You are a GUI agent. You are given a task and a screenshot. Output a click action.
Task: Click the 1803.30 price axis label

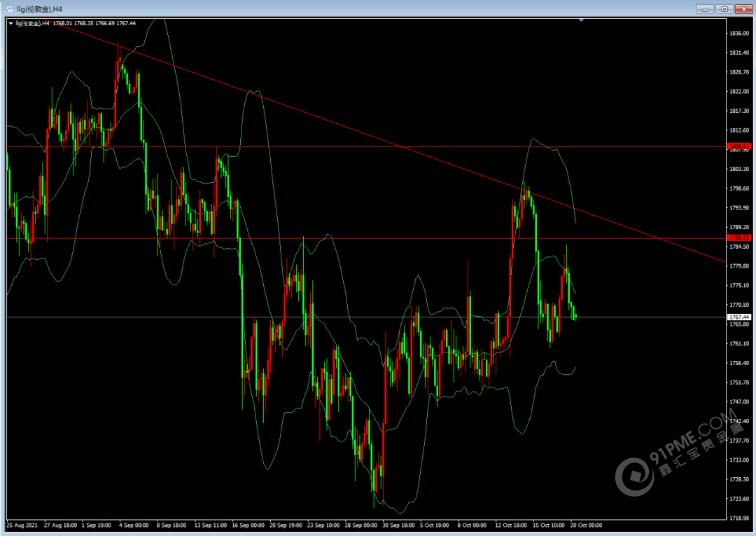pos(740,169)
